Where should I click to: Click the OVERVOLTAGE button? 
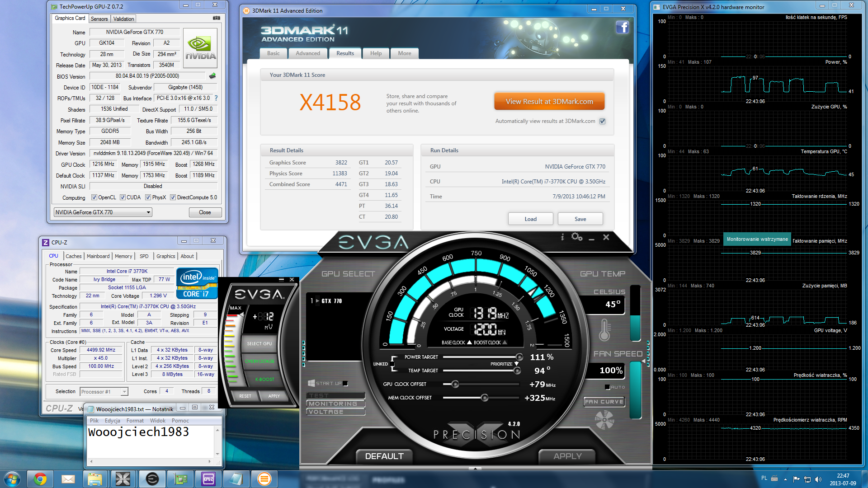(260, 361)
